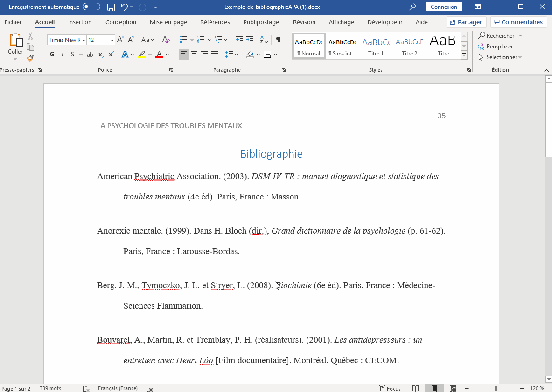Open Sélectionner dropdown
The height and width of the screenshot is (392, 552).
pyautogui.click(x=500, y=57)
